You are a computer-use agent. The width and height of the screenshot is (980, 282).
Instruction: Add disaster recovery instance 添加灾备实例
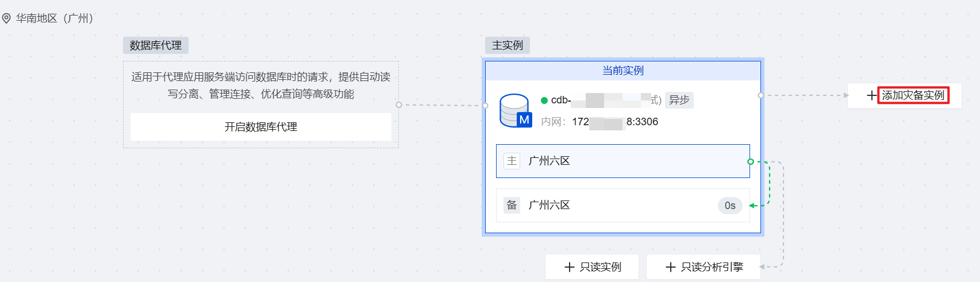click(x=913, y=95)
